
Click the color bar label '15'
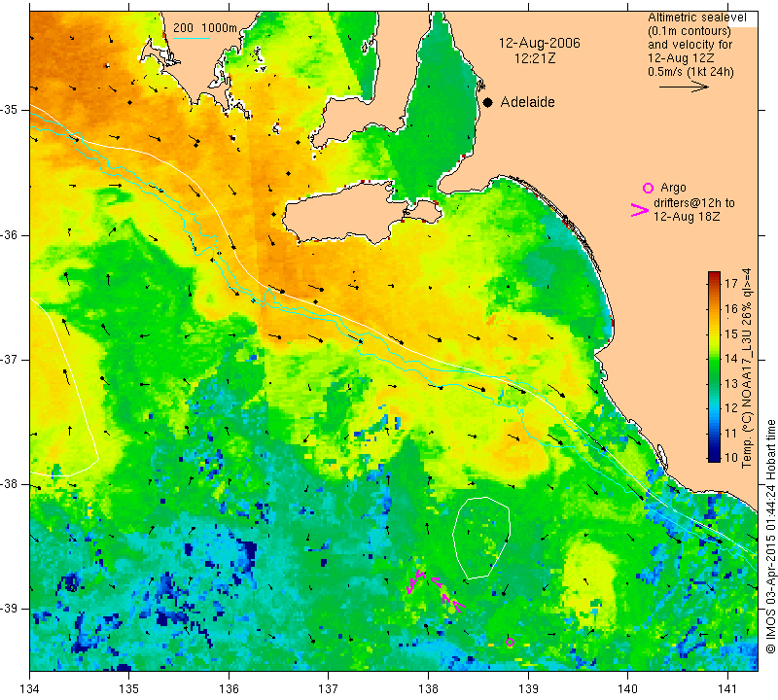coord(731,333)
